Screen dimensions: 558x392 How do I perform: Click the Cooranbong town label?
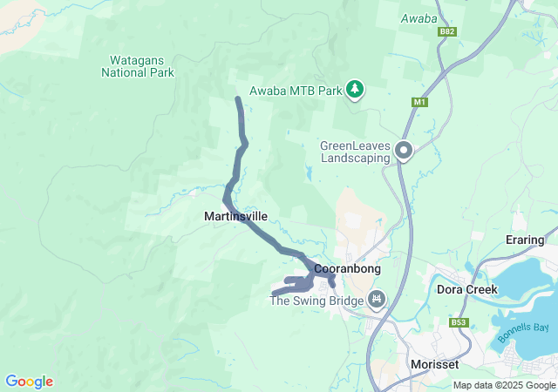coord(347,268)
